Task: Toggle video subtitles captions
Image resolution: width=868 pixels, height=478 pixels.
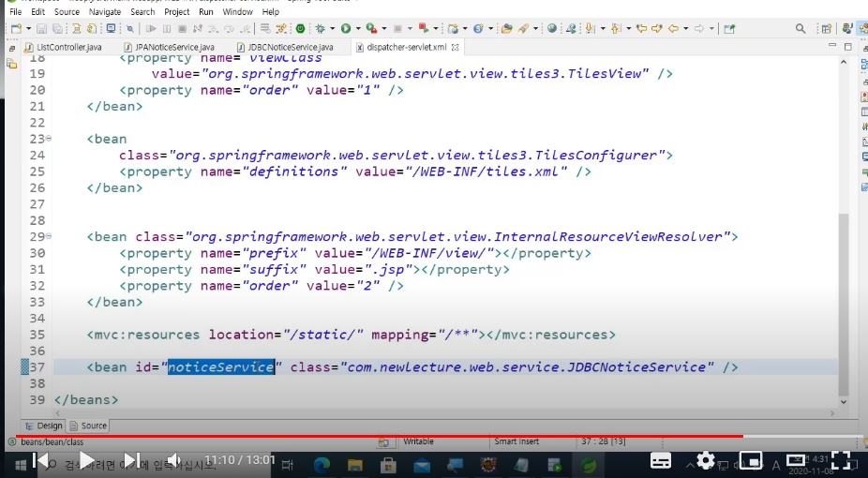Action: [661, 460]
